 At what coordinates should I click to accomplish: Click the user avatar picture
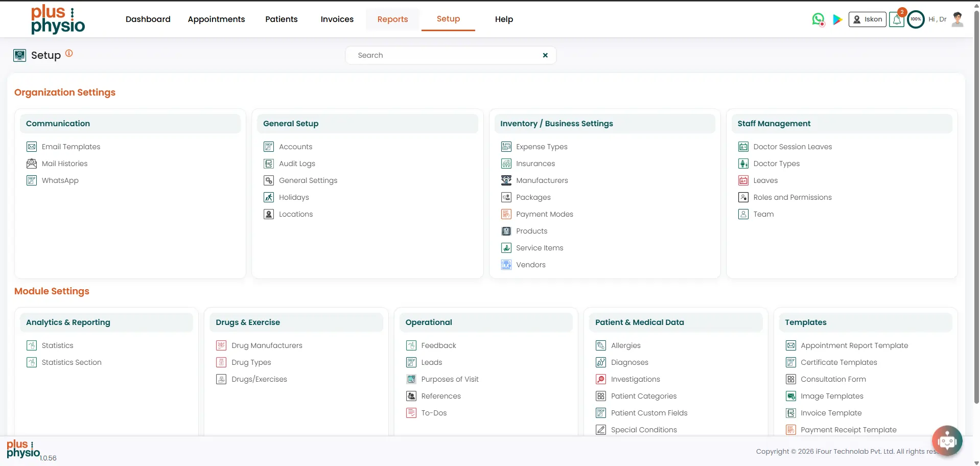tap(958, 19)
